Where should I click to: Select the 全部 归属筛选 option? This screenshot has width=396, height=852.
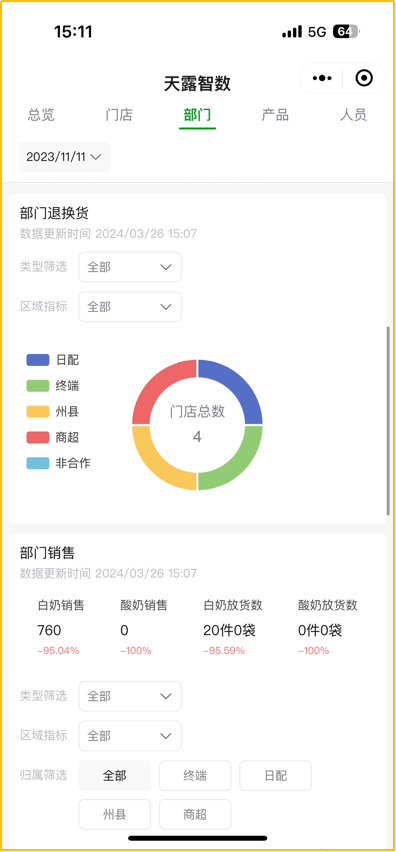pos(115,775)
